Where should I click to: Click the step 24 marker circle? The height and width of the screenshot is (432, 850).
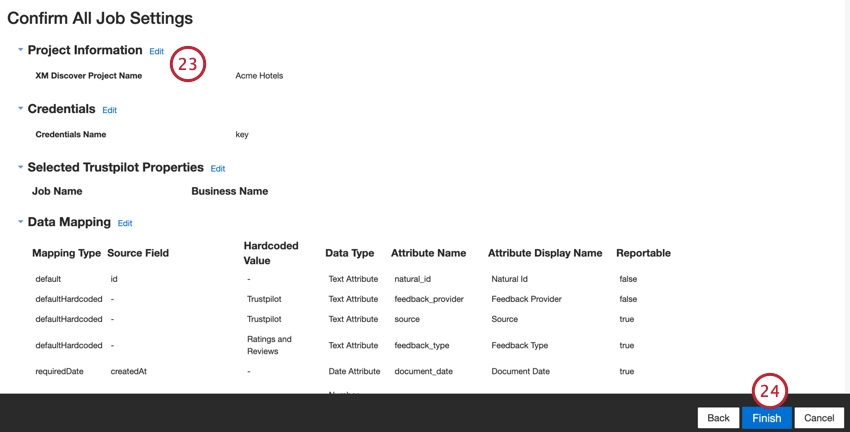tap(770, 391)
